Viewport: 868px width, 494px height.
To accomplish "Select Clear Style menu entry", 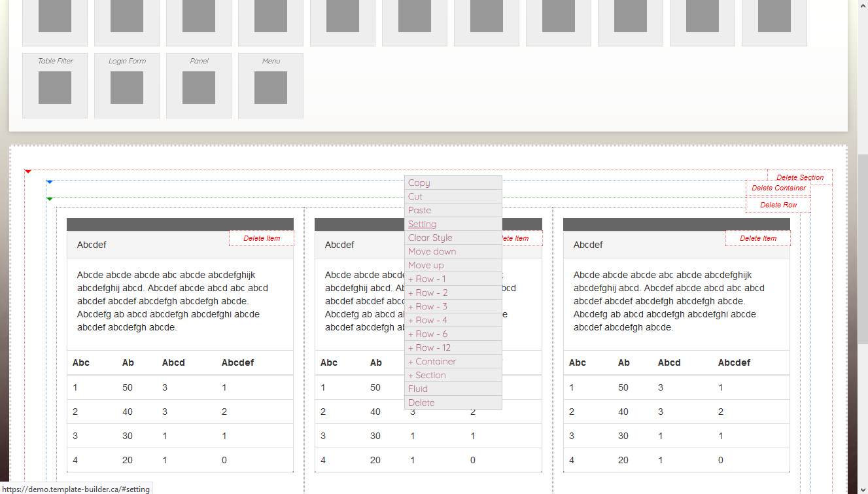I will click(x=430, y=238).
